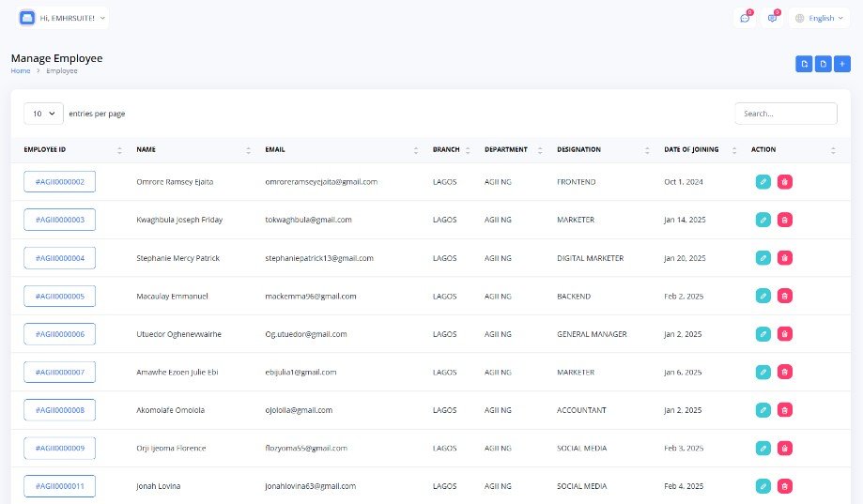Select email stephaniepatrick13@gmail.com
Screen dimensions: 863x504
pyautogui.click(x=319, y=257)
